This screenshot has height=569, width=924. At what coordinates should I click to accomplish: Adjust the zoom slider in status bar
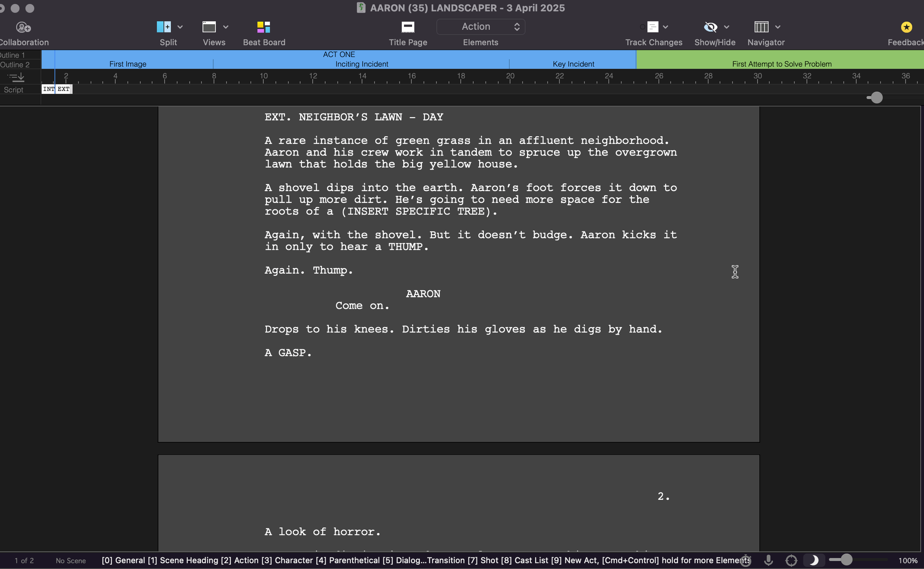[846, 560]
